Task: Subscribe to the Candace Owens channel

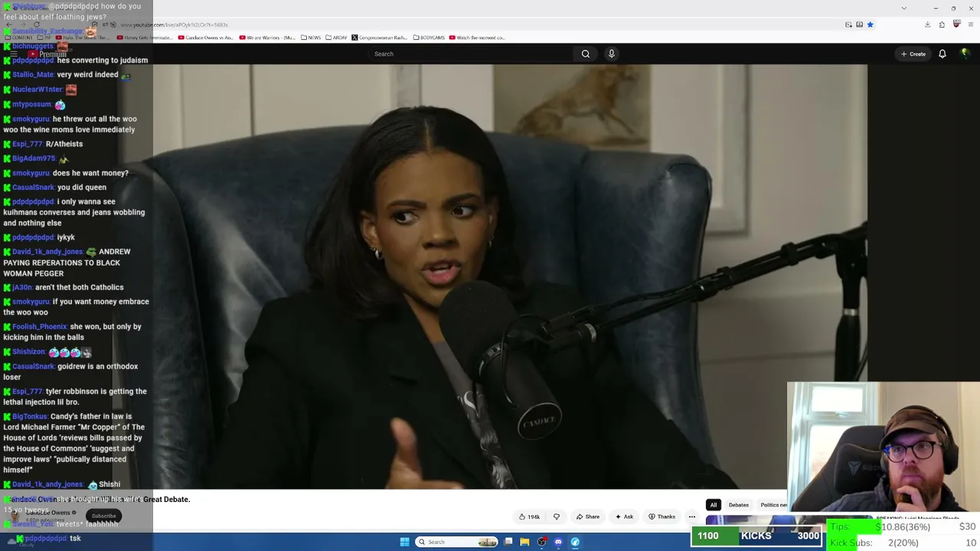Action: pos(103,516)
